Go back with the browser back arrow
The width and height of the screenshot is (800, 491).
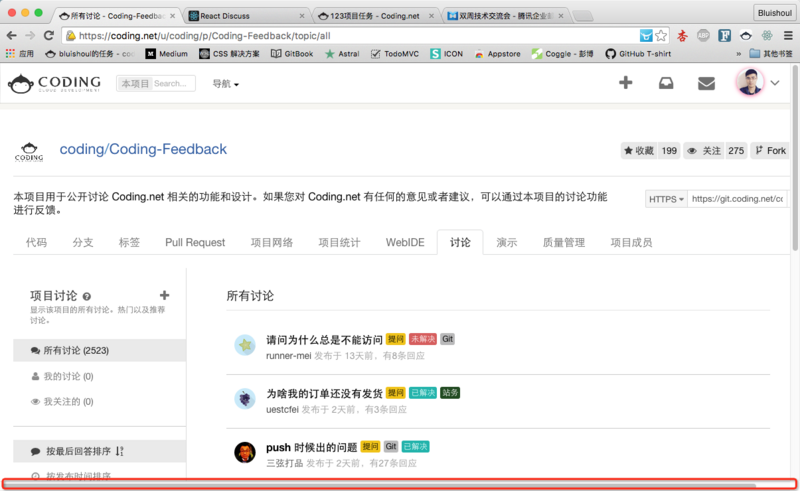click(x=11, y=36)
